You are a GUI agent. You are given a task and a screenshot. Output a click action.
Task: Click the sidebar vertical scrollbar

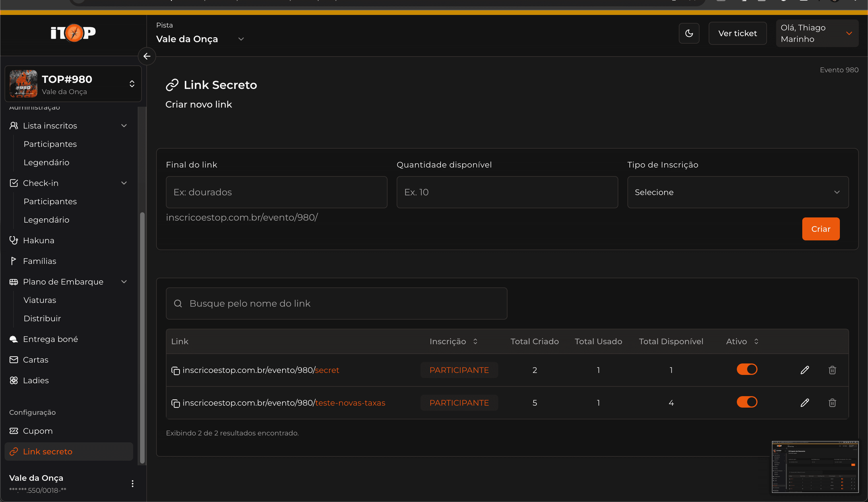click(142, 338)
